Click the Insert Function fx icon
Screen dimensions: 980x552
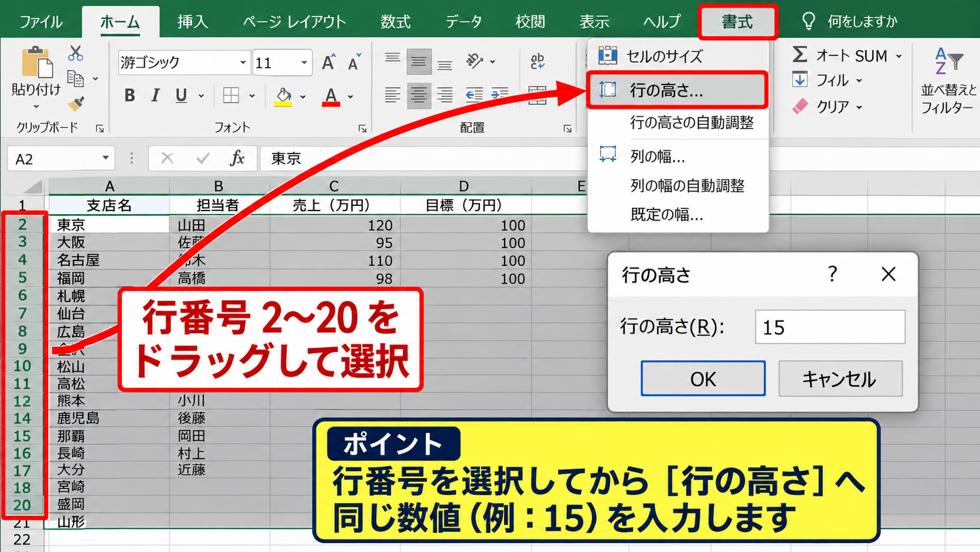237,158
